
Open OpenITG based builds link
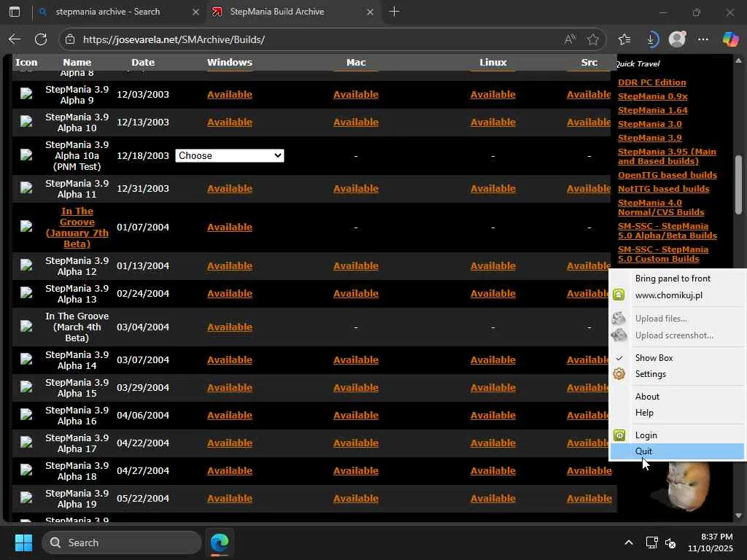[667, 175]
